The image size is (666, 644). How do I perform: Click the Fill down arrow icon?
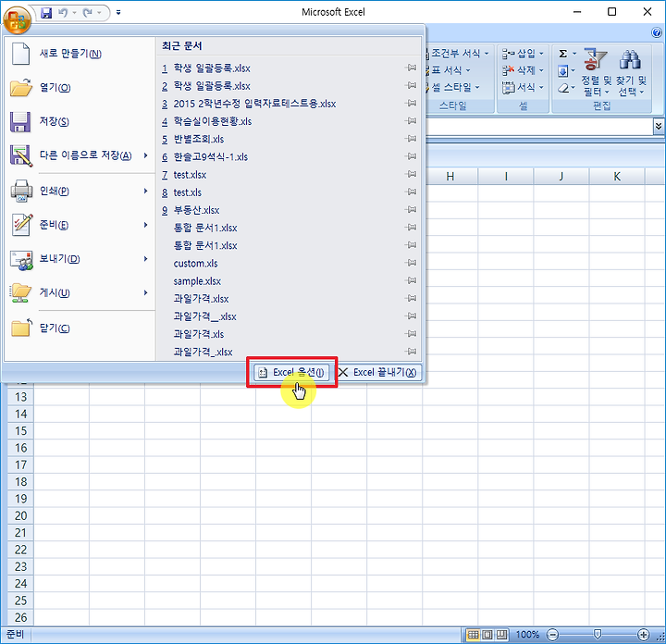coord(562,70)
